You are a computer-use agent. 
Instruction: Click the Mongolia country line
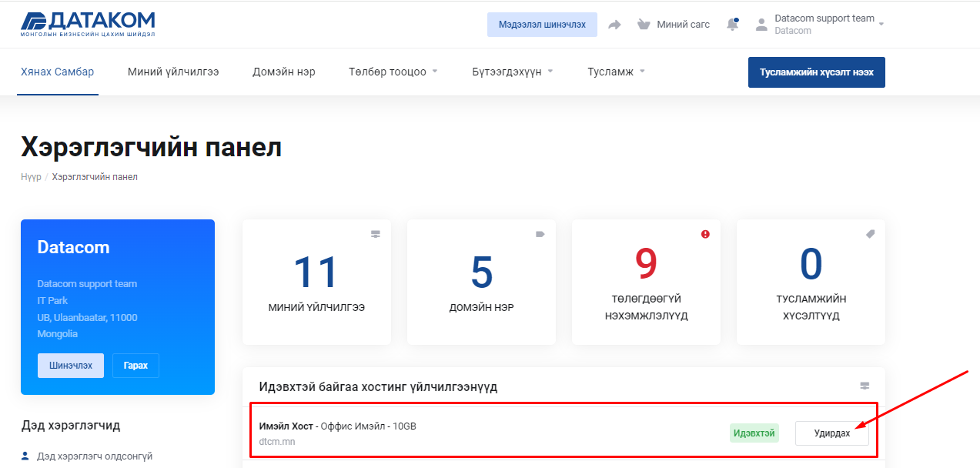coord(58,334)
